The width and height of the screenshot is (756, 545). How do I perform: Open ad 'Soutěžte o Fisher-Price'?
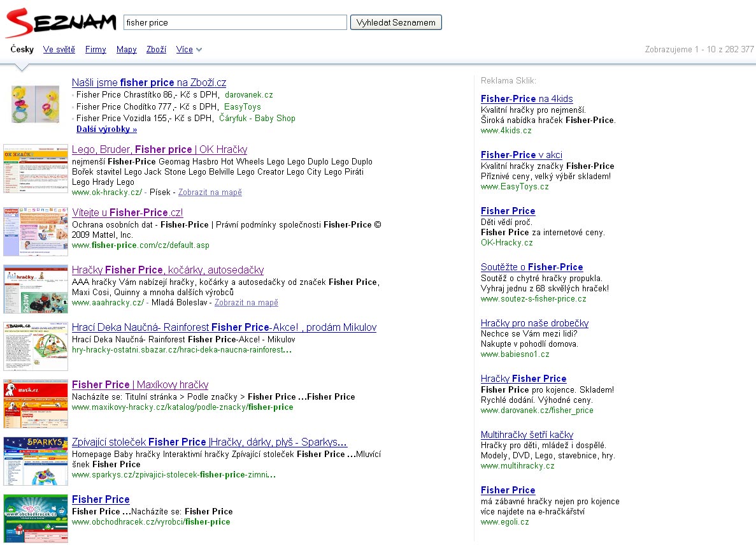532,267
